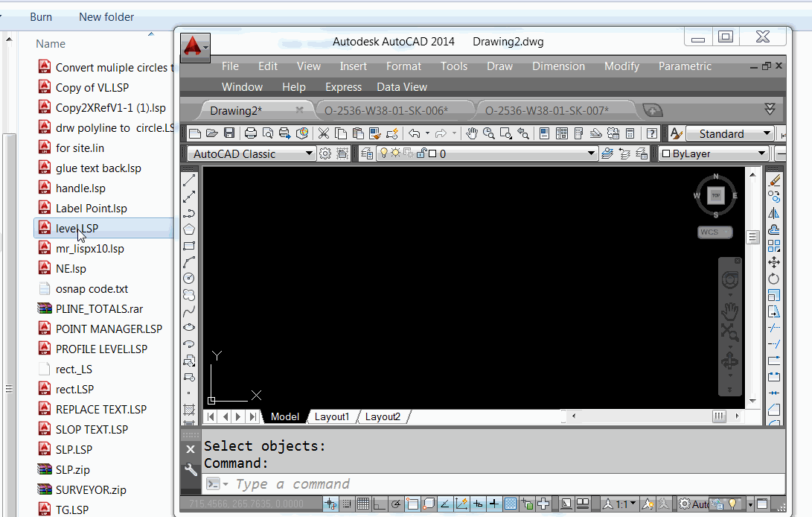The width and height of the screenshot is (812, 517).
Task: Toggle Polar Tracking in status bar
Action: [x=396, y=504]
